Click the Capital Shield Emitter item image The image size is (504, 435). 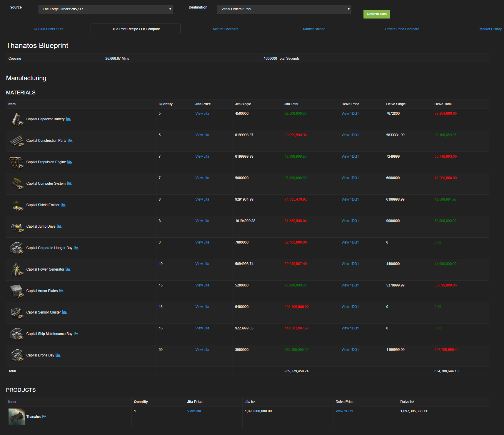(x=17, y=205)
